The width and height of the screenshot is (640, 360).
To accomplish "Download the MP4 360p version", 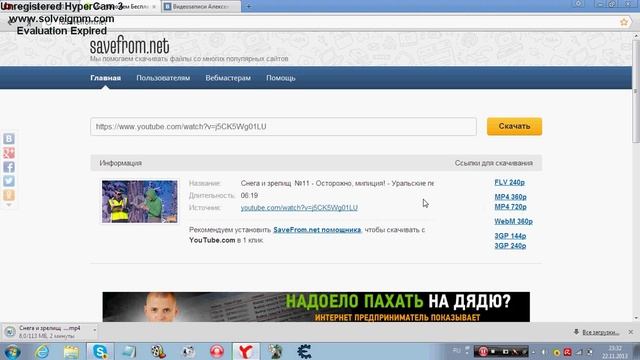I will (x=510, y=197).
